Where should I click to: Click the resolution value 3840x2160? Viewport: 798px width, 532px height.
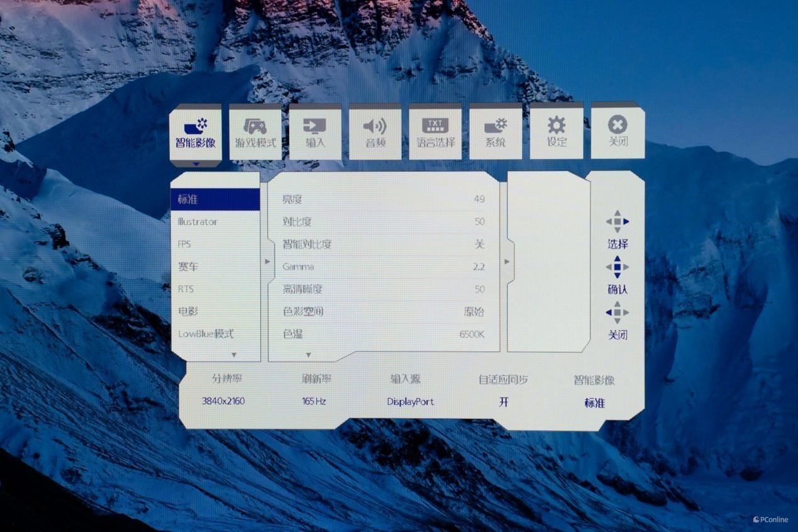coord(223,401)
